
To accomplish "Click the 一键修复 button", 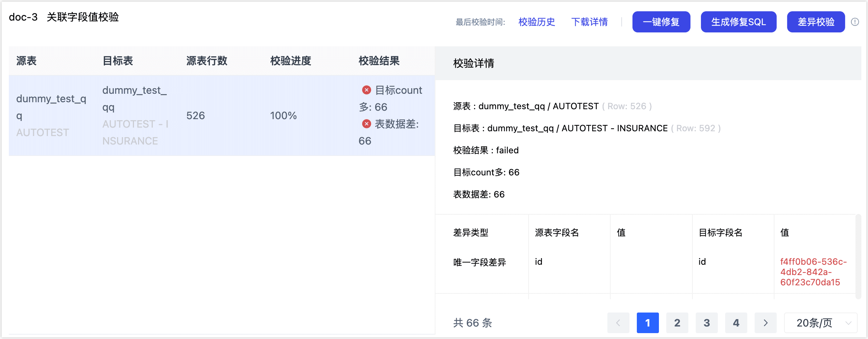I will point(661,22).
